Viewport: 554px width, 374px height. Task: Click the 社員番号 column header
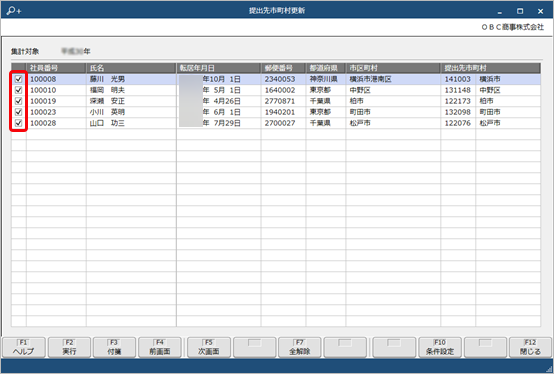[56, 68]
